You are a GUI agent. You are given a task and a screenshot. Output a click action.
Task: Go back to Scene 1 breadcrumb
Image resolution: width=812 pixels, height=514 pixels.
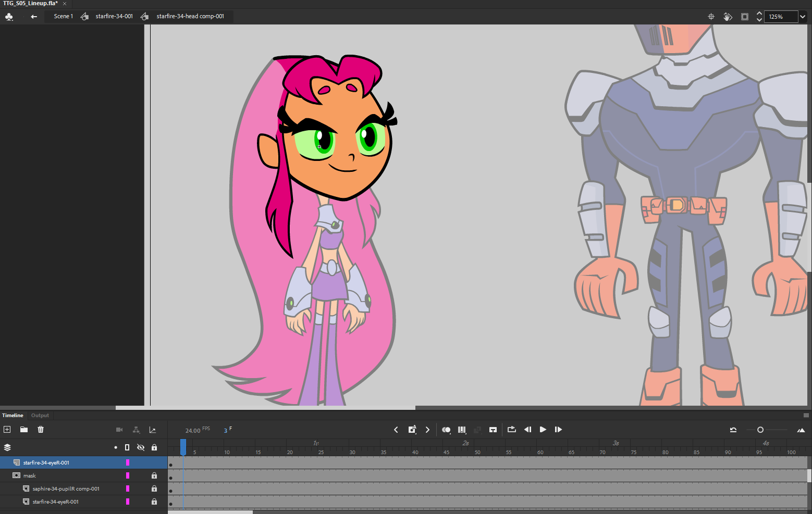pyautogui.click(x=63, y=17)
